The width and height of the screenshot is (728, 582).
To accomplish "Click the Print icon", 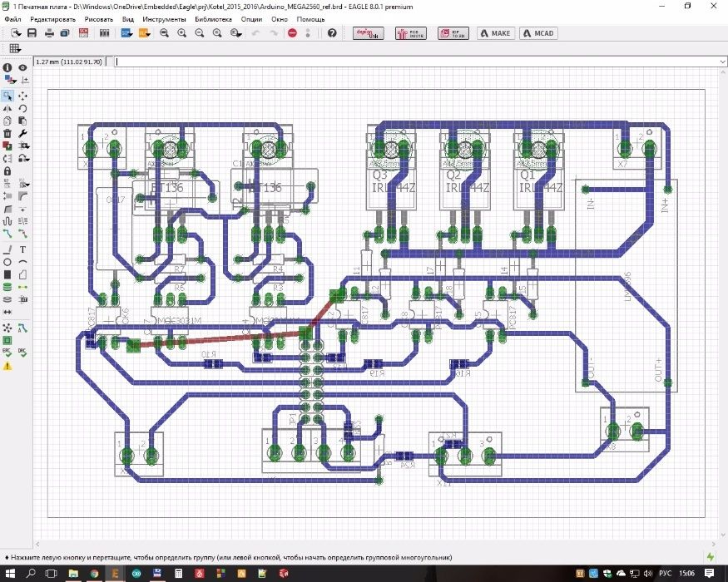I will pos(49,33).
